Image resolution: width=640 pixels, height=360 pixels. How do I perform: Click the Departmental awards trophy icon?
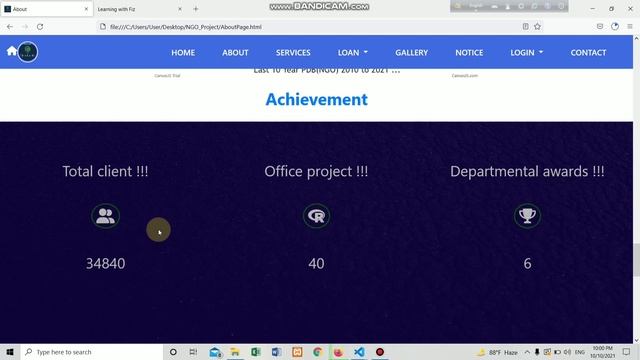527,216
